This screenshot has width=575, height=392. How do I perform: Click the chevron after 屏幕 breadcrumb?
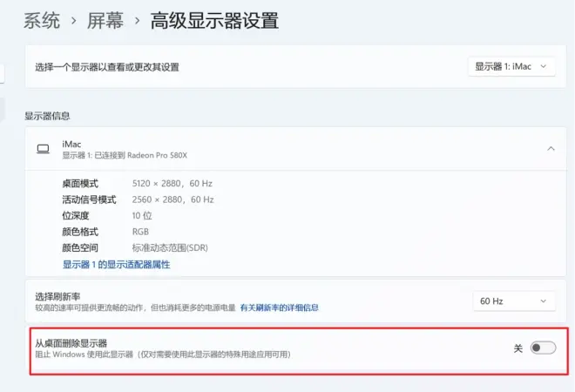tap(137, 21)
